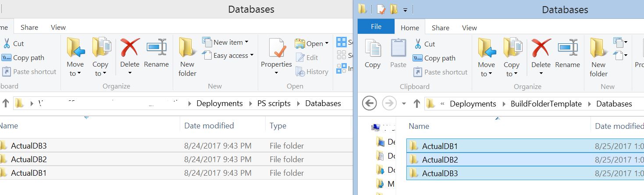
Task: Click the Paste clipboard icon in right window
Action: click(x=398, y=48)
